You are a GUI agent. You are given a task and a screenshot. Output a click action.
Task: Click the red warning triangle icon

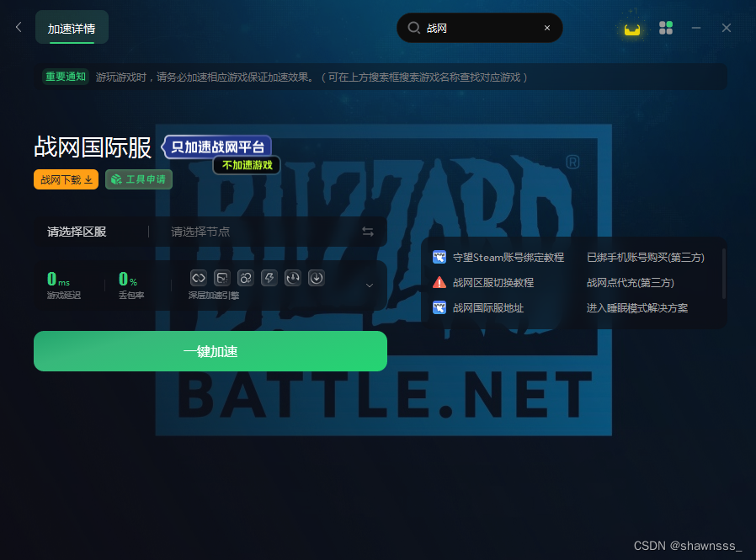pos(439,282)
